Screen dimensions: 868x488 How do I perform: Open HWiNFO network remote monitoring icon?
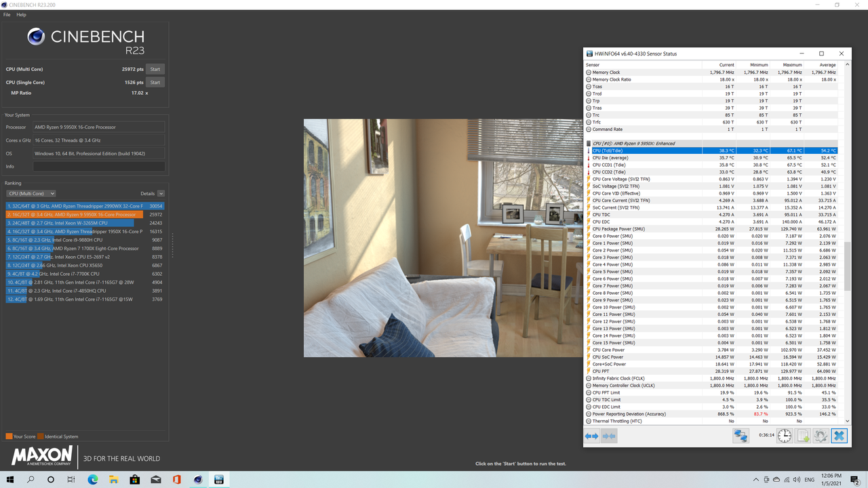click(x=741, y=435)
